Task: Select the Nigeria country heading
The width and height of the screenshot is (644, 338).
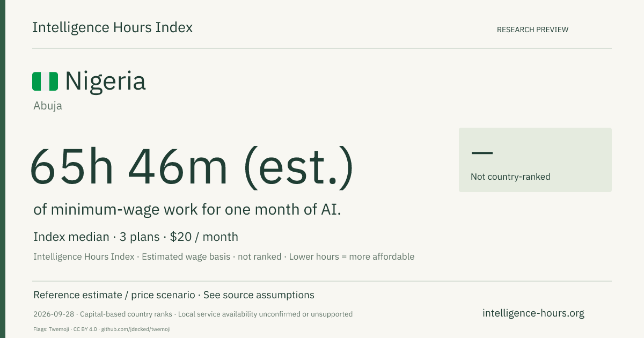Action: point(105,82)
